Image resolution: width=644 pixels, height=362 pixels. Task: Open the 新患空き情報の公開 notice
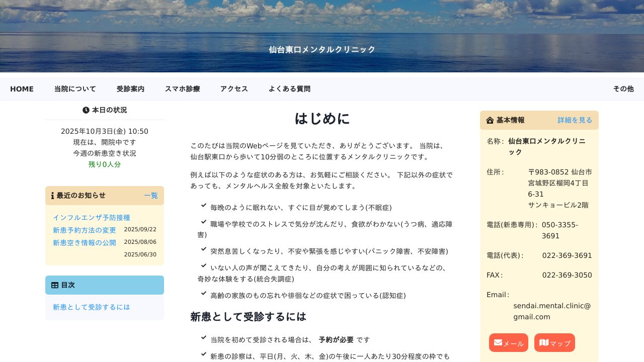84,242
